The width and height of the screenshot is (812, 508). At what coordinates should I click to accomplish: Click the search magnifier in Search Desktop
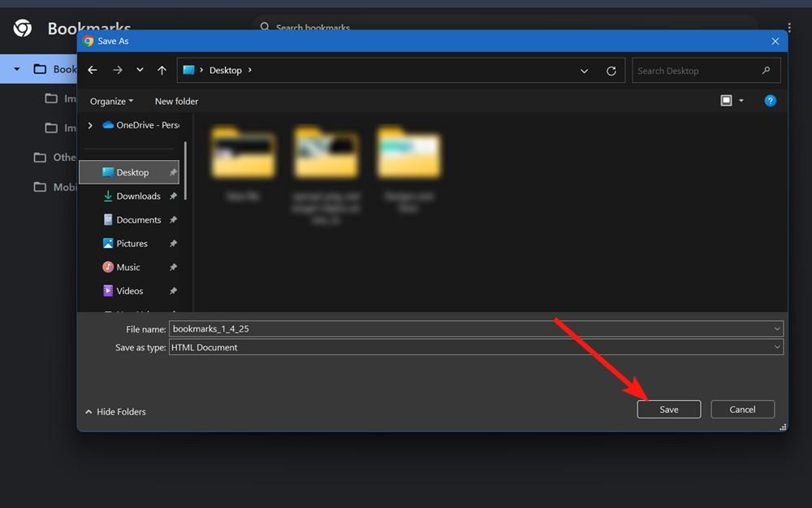(x=766, y=71)
